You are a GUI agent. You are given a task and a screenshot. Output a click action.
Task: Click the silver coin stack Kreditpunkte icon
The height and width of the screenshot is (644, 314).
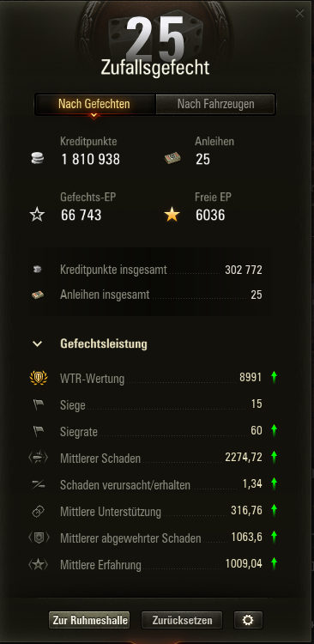point(38,159)
